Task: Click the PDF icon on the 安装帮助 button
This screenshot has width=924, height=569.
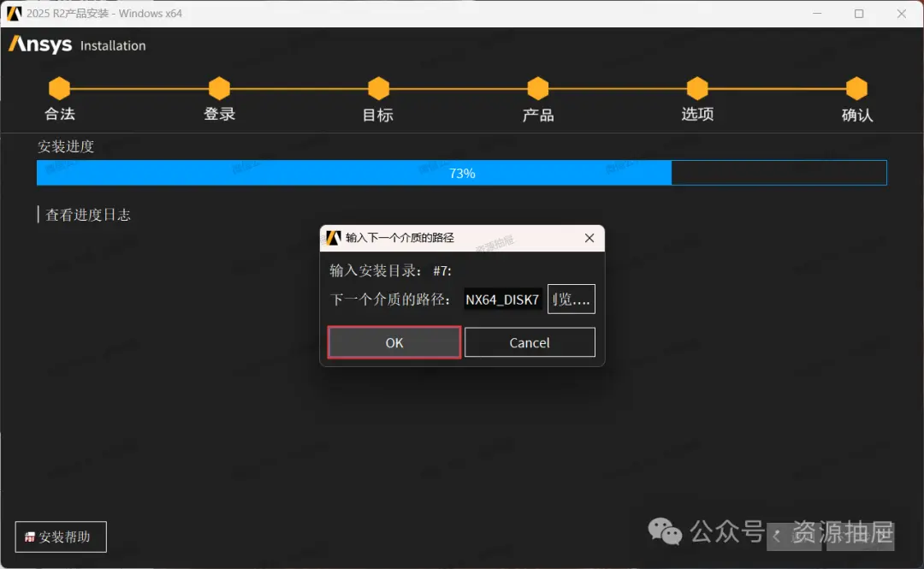Action: pyautogui.click(x=29, y=537)
